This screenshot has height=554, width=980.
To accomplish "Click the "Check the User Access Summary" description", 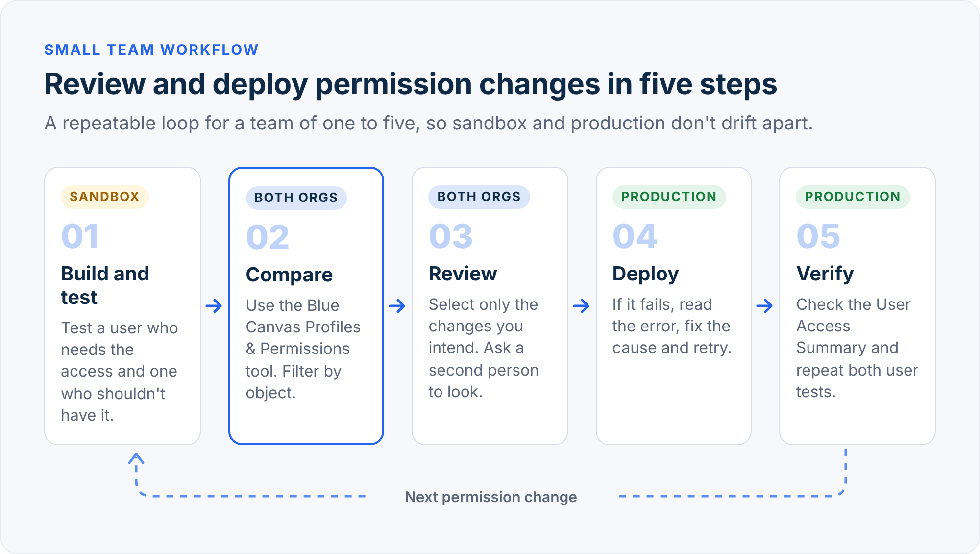I will [x=857, y=348].
